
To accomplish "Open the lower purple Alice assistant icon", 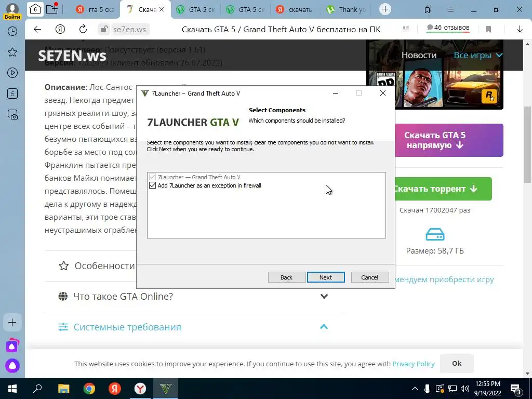I will tap(12, 366).
